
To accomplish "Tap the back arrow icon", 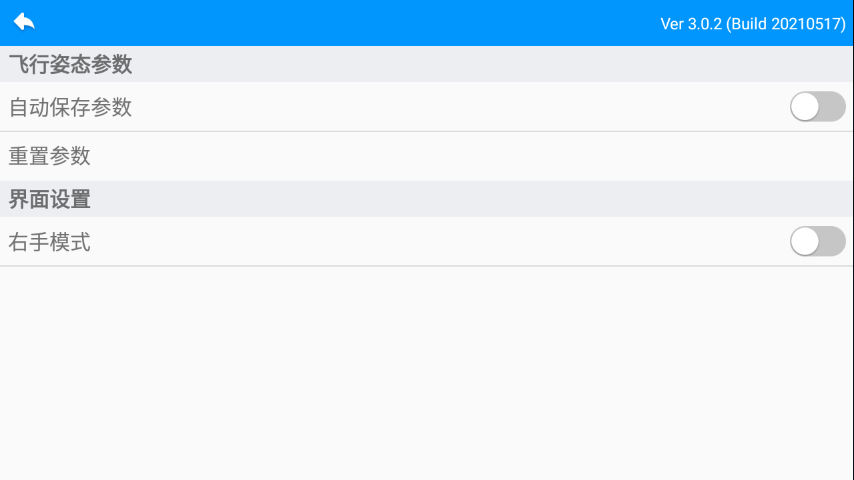I will coord(24,22).
